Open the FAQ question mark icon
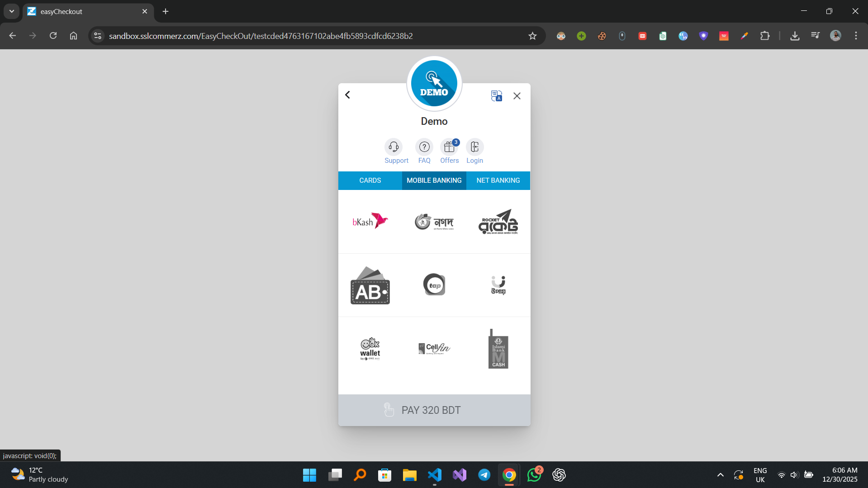Screen dimensions: 868x488 click(x=424, y=147)
